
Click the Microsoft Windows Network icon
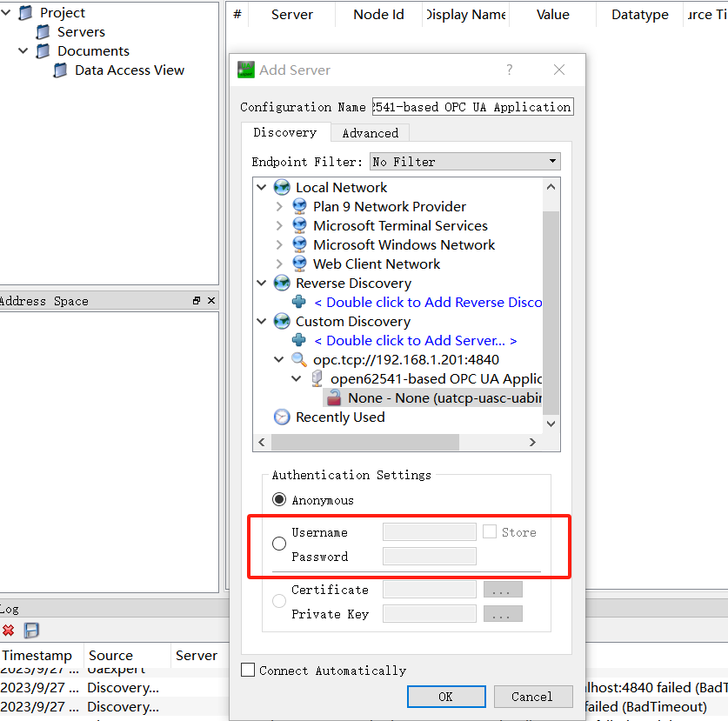(299, 244)
